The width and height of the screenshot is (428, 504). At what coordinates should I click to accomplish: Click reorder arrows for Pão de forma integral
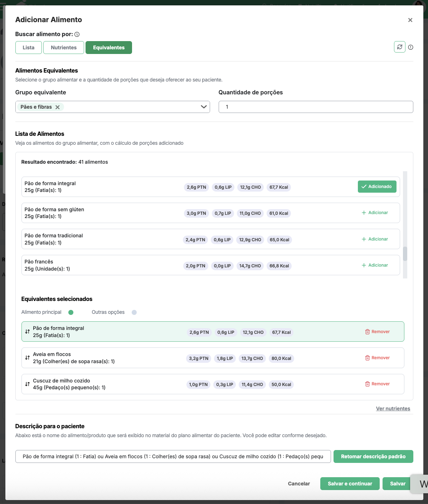point(28,332)
